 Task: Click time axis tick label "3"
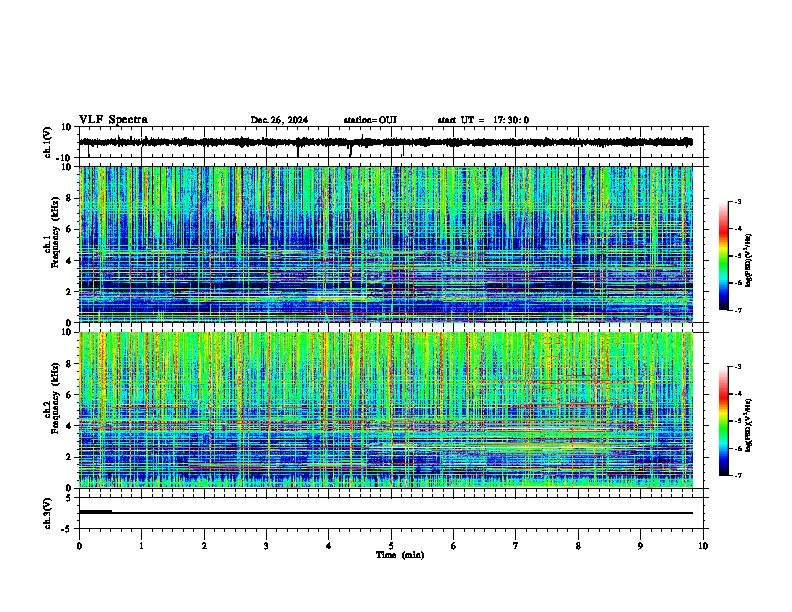click(x=266, y=546)
